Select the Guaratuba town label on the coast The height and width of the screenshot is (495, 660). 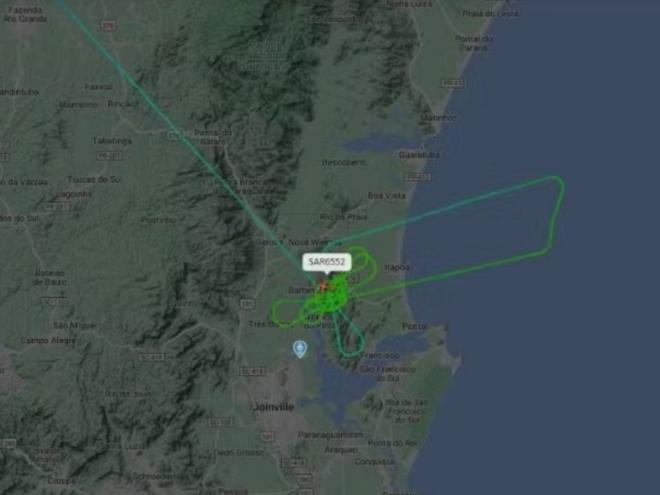point(419,155)
